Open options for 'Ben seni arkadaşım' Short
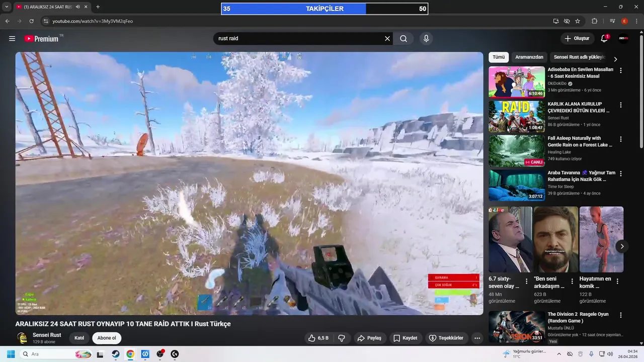This screenshot has width=644, height=362. click(x=572, y=282)
